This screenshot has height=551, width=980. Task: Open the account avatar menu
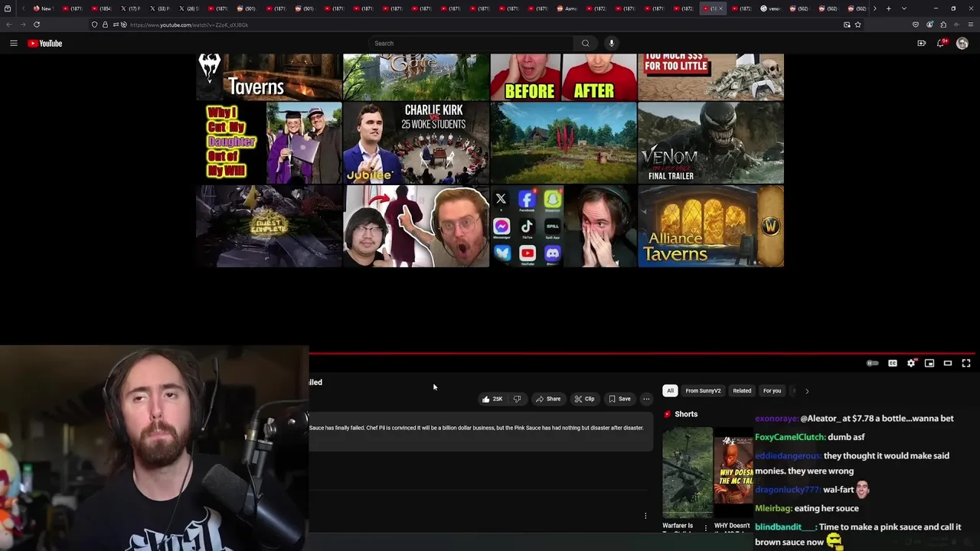click(962, 44)
